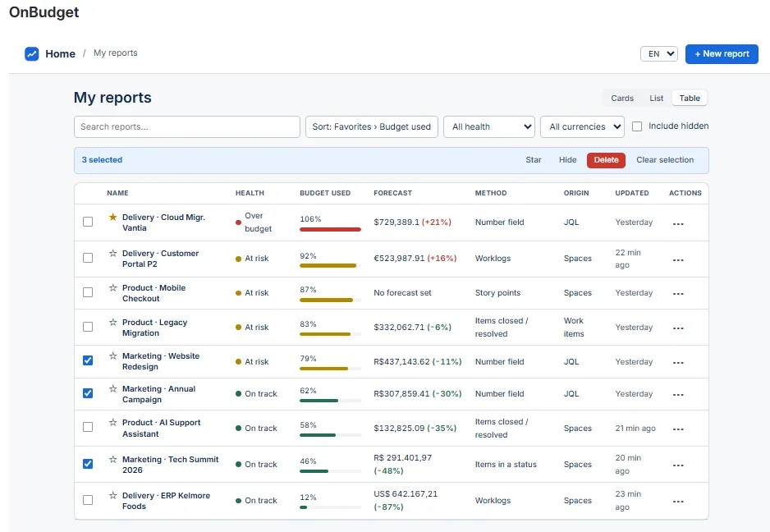Star the Product Legacy Migration report
This screenshot has height=532, width=770.
[113, 323]
